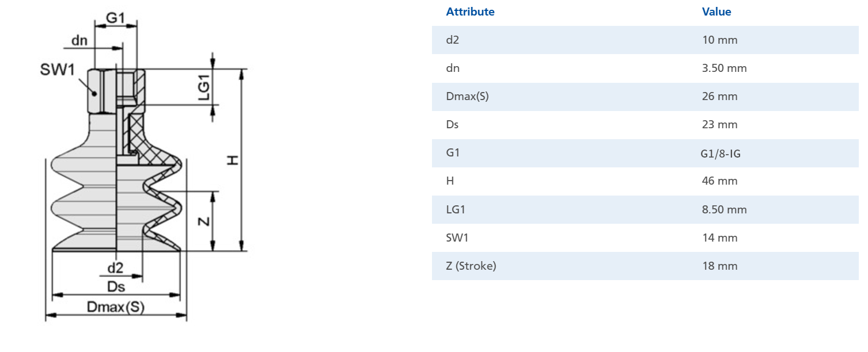
Task: Click the G1 dimension label on diagram
Action: 115,18
